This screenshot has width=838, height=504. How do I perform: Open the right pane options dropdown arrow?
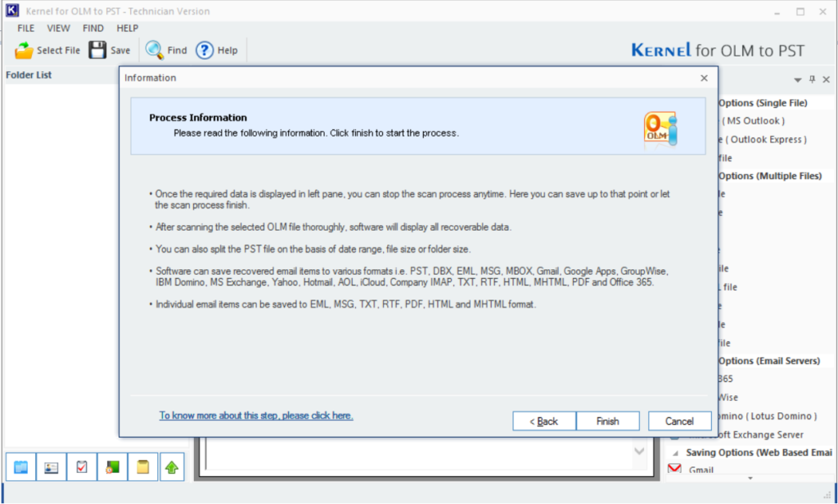point(798,79)
